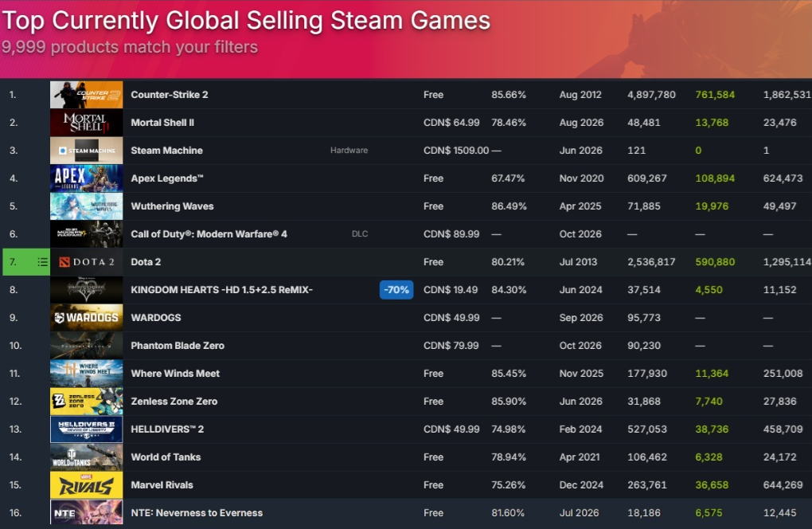Screen dimensions: 812x529
Task: Open KINGDOM HEARTS -HD 1.5+2.5 ReMIX- link
Action: [221, 290]
